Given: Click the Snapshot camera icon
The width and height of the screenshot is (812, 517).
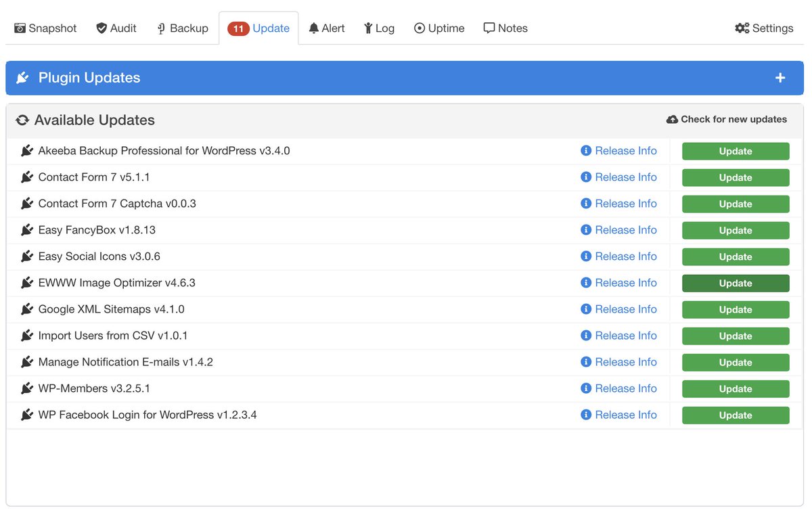Looking at the screenshot, I should click(x=19, y=28).
